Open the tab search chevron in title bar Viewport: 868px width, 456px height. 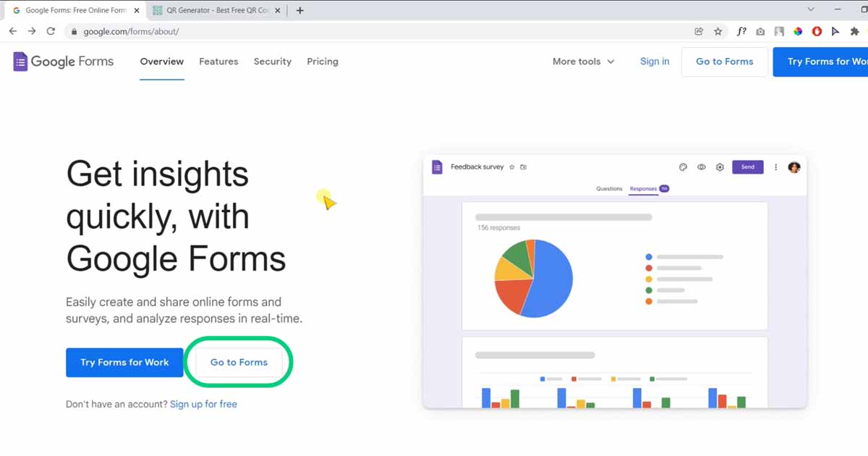811,10
